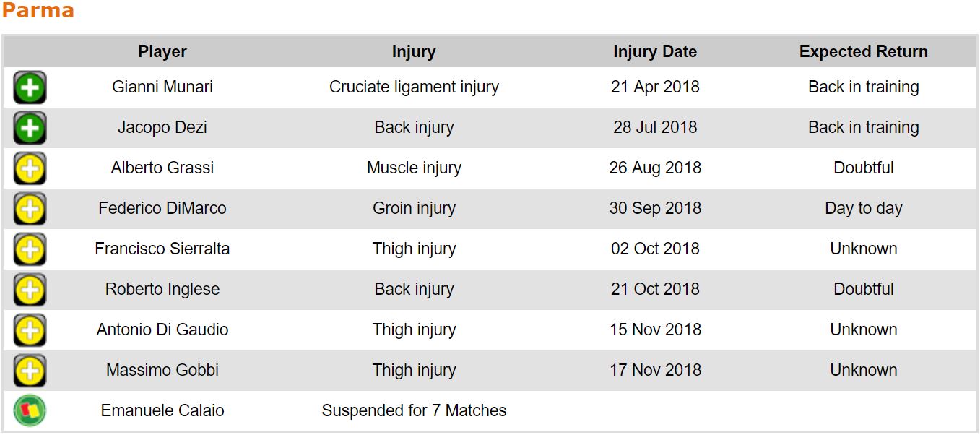Select player name Gianni Munari
980x435 pixels.
tap(162, 87)
